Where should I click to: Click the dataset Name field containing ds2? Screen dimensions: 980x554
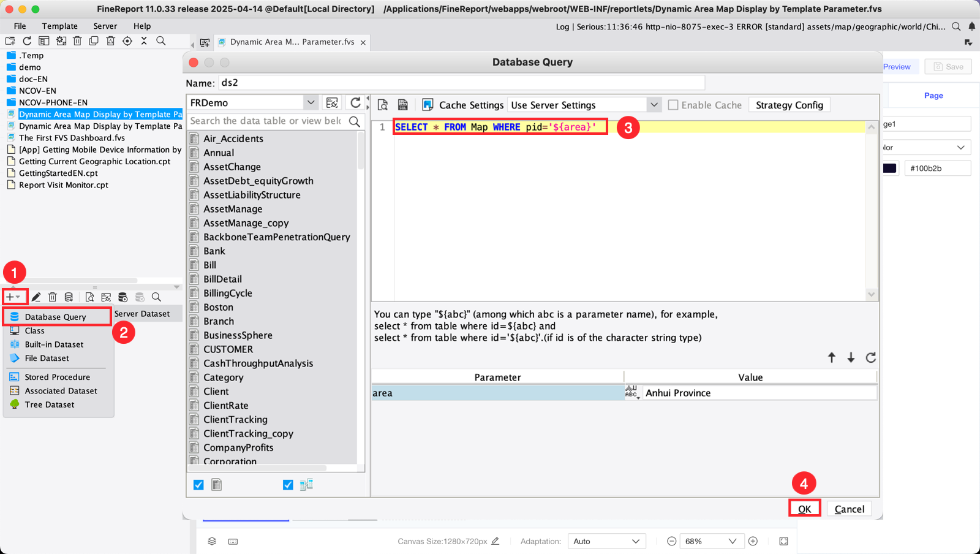(461, 83)
